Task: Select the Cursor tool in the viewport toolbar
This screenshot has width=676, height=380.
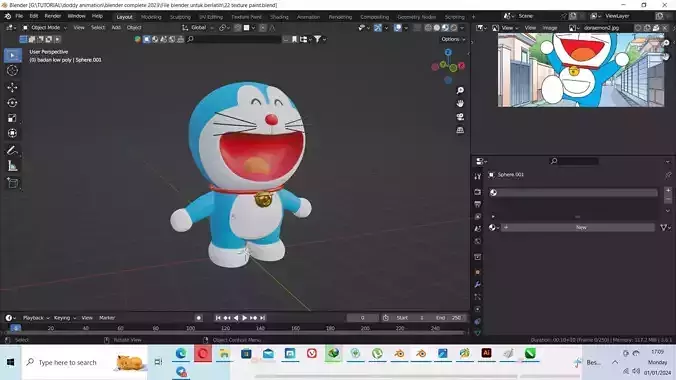Action: point(12,71)
